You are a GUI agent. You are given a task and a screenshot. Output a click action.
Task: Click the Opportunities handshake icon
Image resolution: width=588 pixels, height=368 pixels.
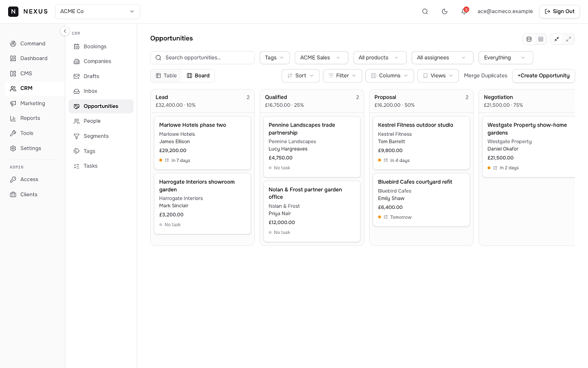[77, 106]
